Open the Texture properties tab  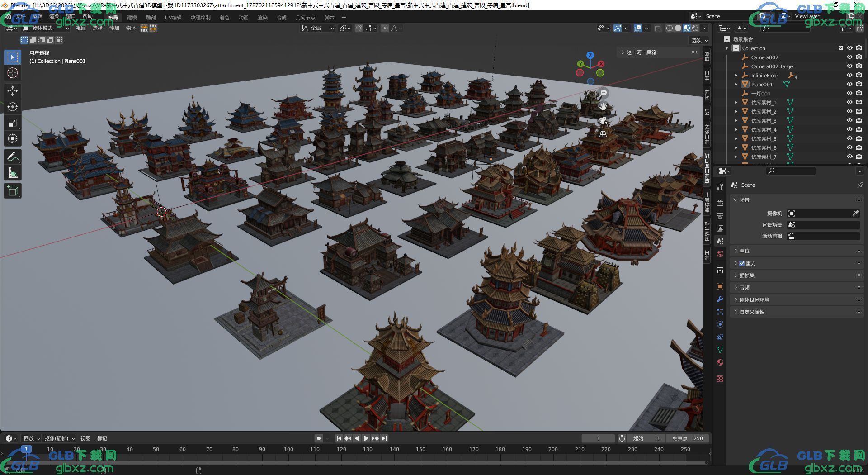pos(720,379)
